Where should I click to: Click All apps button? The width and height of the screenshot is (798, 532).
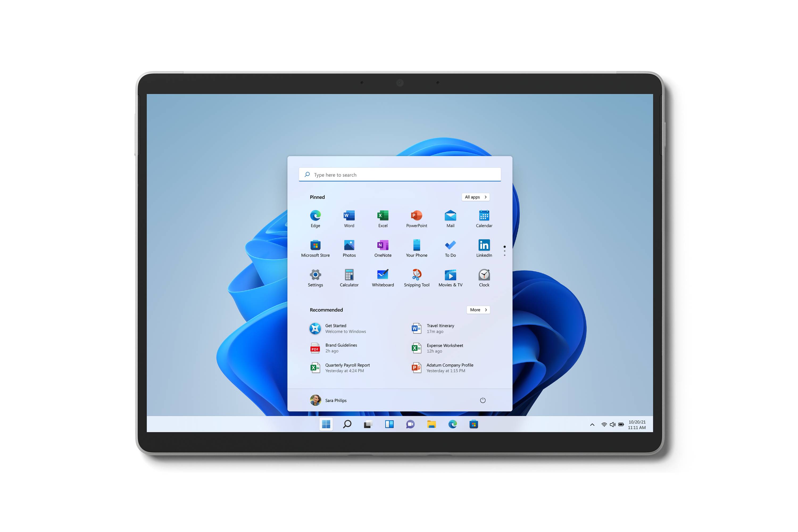pyautogui.click(x=476, y=197)
